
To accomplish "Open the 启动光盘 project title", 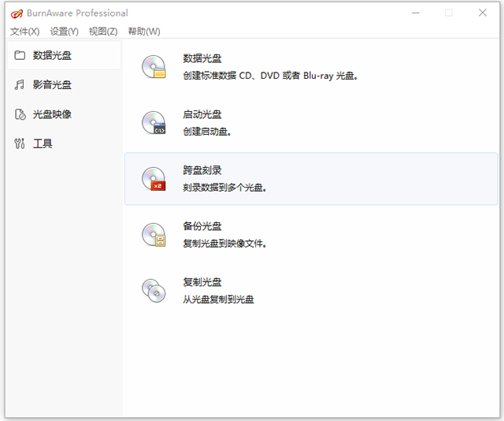I will 202,114.
